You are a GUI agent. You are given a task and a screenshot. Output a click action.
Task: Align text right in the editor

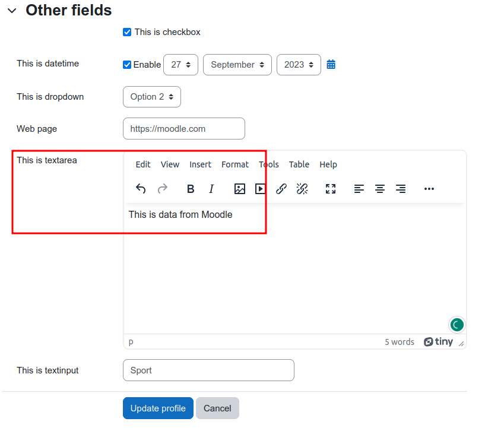pyautogui.click(x=401, y=189)
